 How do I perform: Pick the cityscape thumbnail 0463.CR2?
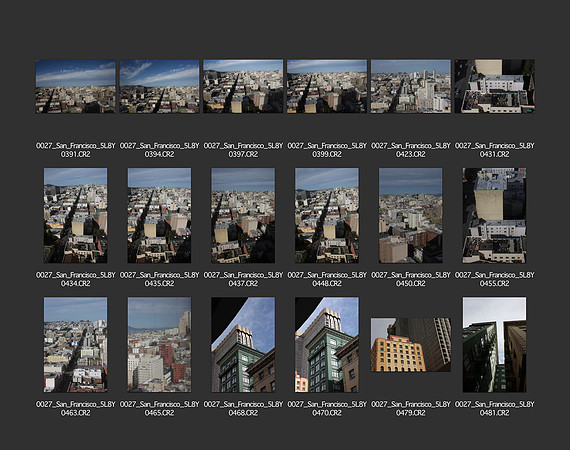point(76,345)
